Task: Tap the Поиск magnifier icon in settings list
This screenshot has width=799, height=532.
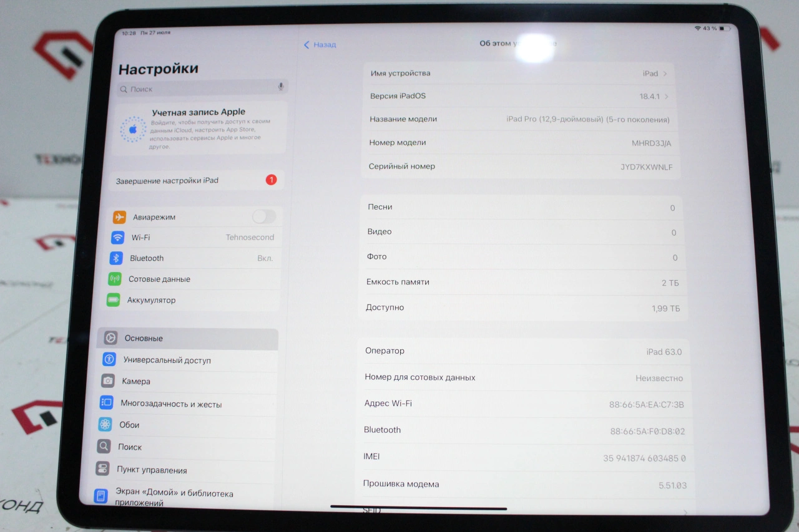Action: click(x=104, y=447)
